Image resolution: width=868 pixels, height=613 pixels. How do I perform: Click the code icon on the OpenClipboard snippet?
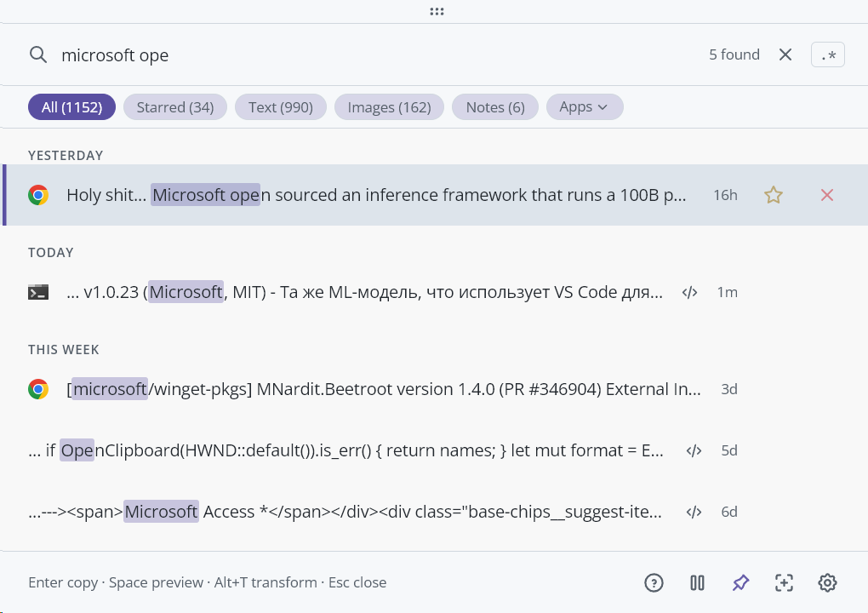[x=694, y=450]
